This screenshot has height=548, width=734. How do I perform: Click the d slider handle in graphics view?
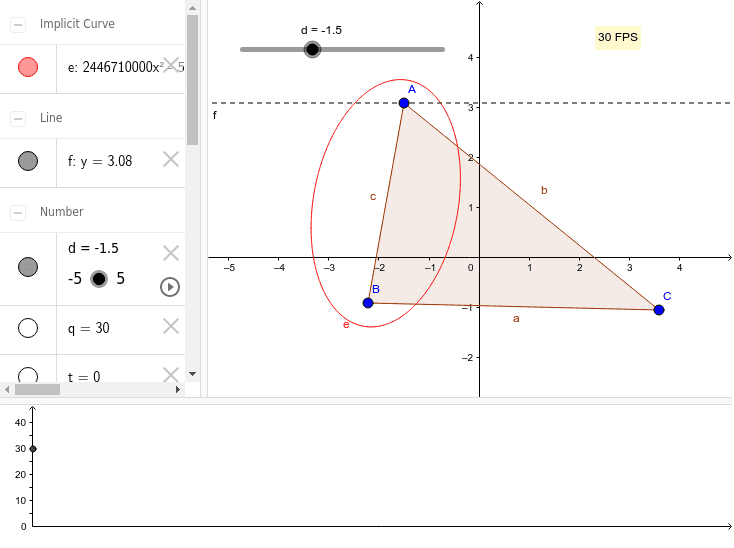click(x=312, y=49)
